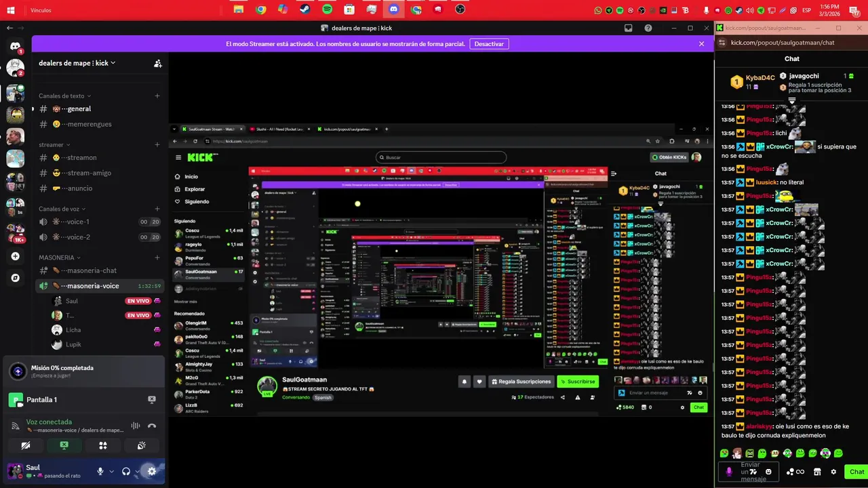Collapse the streamer channel category

[x=54, y=144]
